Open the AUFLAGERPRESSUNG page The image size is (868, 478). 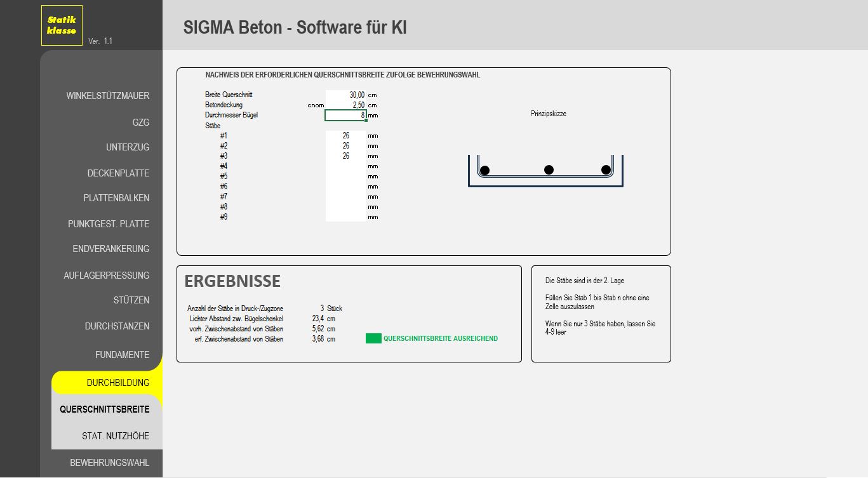click(x=106, y=276)
